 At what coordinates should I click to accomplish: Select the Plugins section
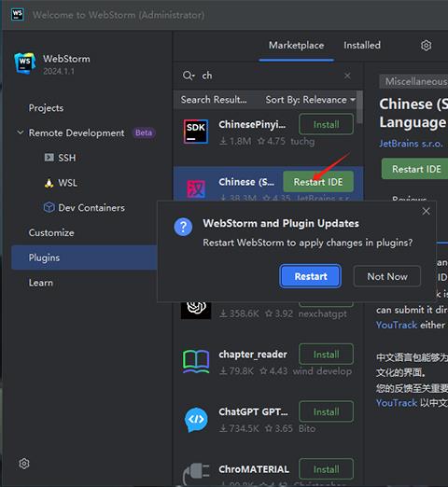[84, 257]
